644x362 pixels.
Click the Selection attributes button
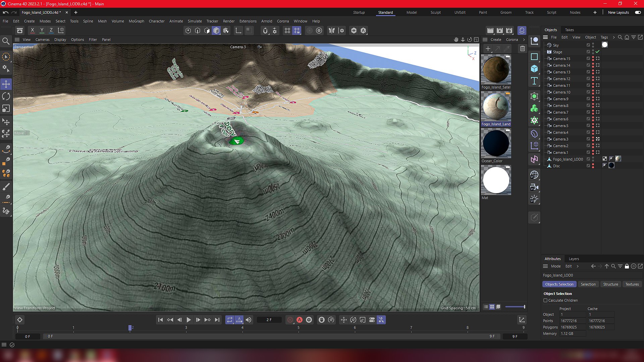(x=588, y=284)
